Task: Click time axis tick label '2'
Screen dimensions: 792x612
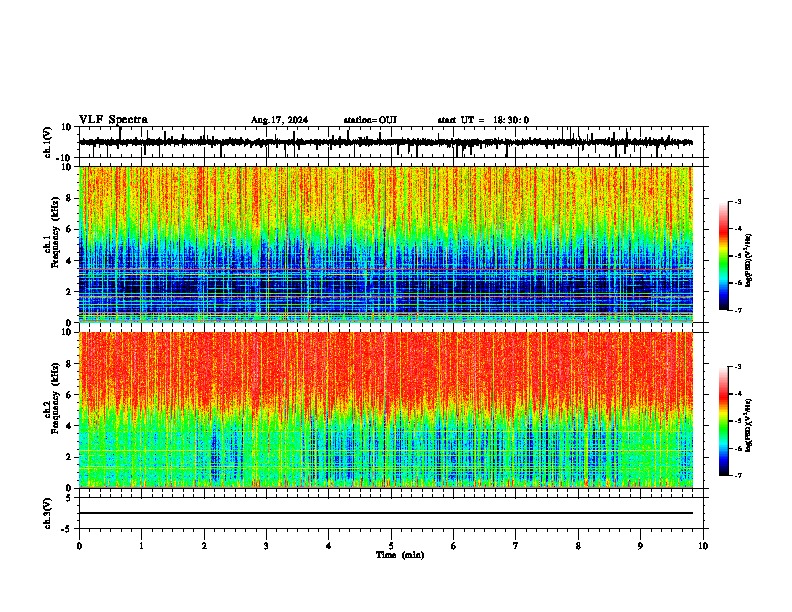Action: point(204,546)
